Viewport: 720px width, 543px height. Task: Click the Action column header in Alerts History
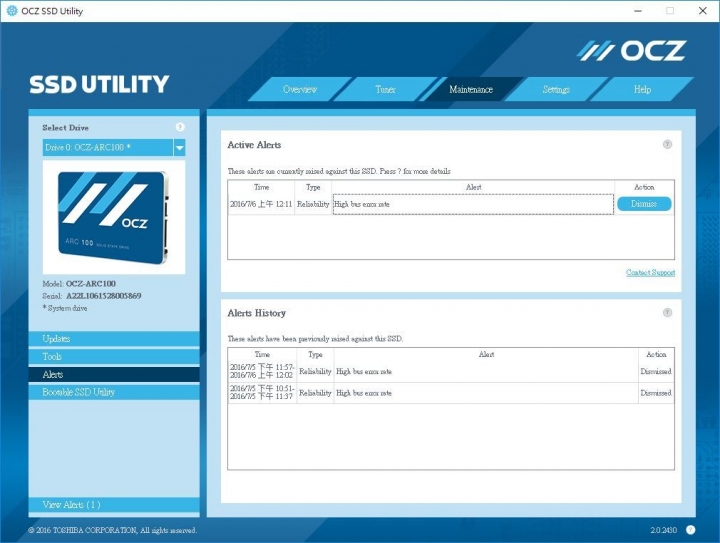656,354
